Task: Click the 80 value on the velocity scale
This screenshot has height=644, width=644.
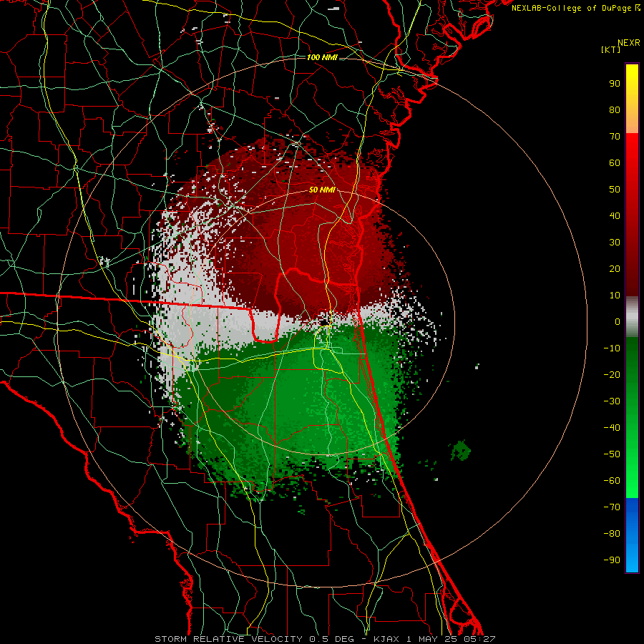Action: (615, 110)
